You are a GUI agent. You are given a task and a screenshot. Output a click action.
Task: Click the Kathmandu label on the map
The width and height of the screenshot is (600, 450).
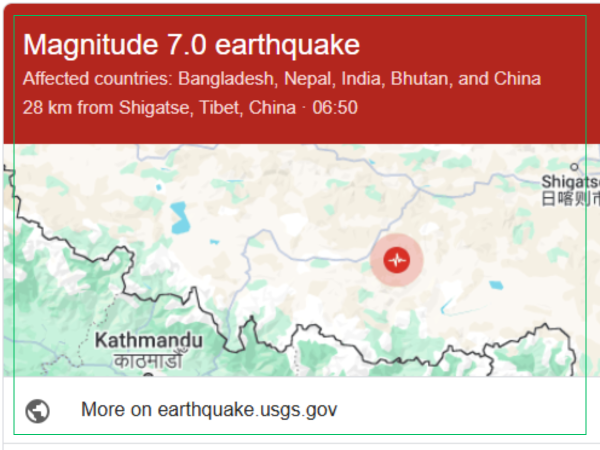click(148, 340)
